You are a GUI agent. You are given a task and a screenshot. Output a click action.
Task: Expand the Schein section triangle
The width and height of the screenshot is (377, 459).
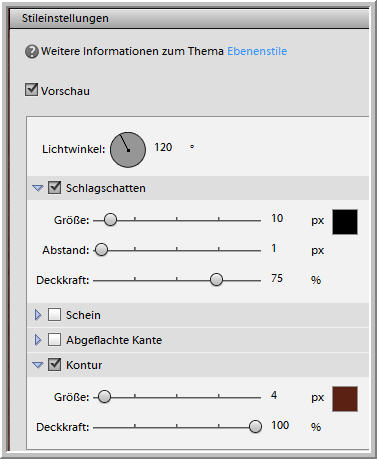(38, 315)
